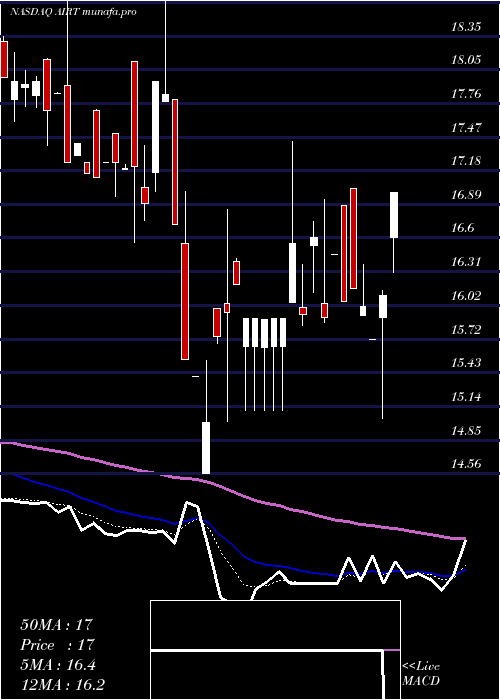Click the 14.56 price axis label
500x700 pixels.
pyautogui.click(x=466, y=464)
